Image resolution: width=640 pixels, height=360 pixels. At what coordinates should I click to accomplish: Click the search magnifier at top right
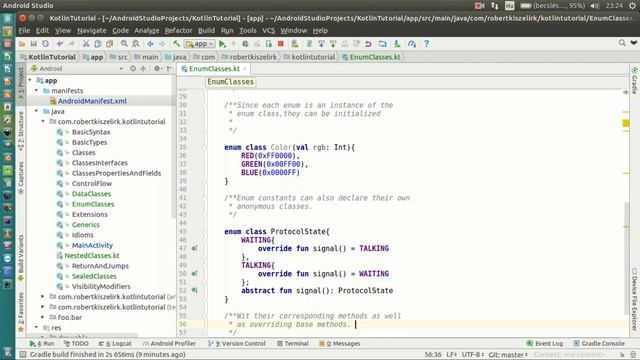622,42
